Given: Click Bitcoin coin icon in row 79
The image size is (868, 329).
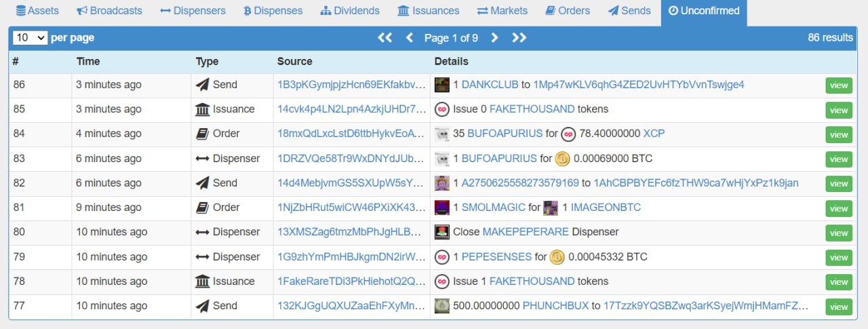Looking at the screenshot, I should (557, 257).
